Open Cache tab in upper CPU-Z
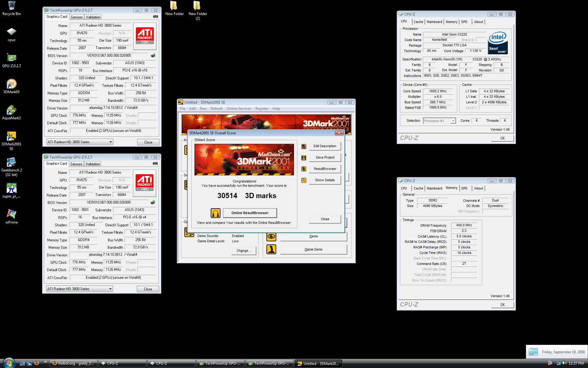 418,22
